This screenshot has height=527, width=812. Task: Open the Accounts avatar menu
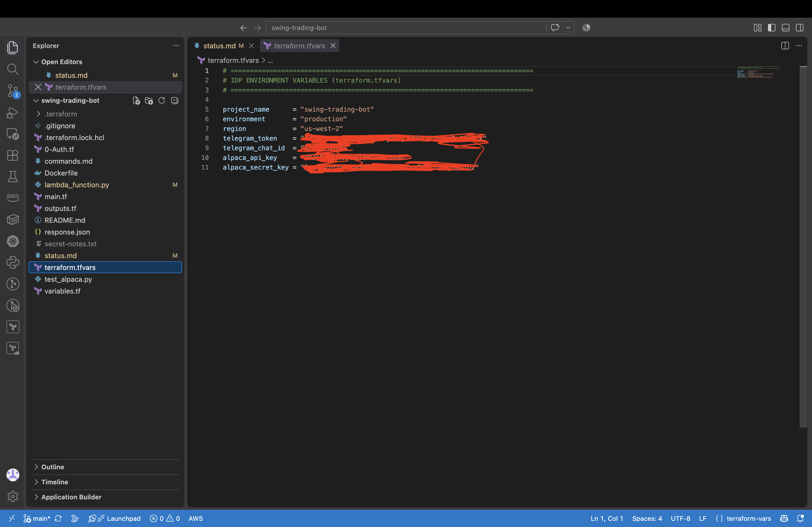pos(13,475)
